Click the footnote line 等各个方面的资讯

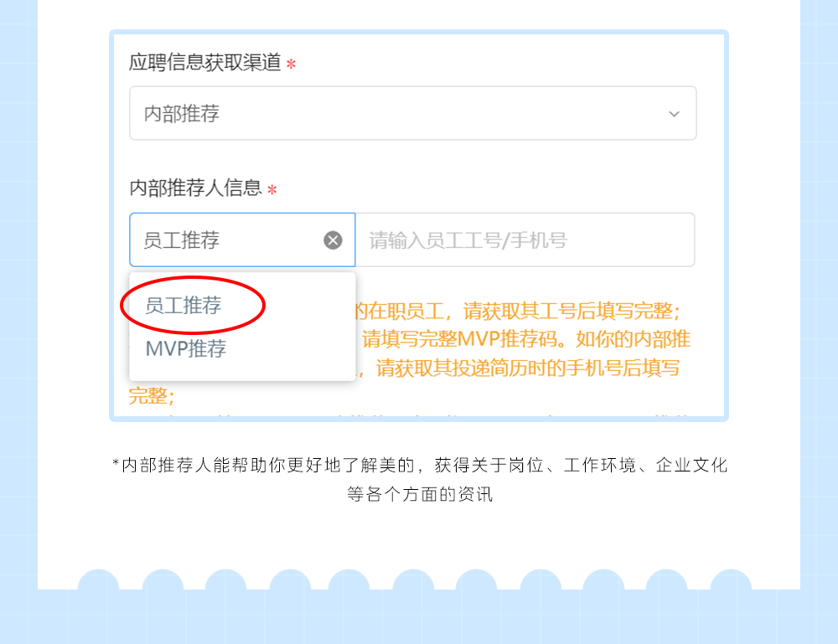click(x=420, y=494)
